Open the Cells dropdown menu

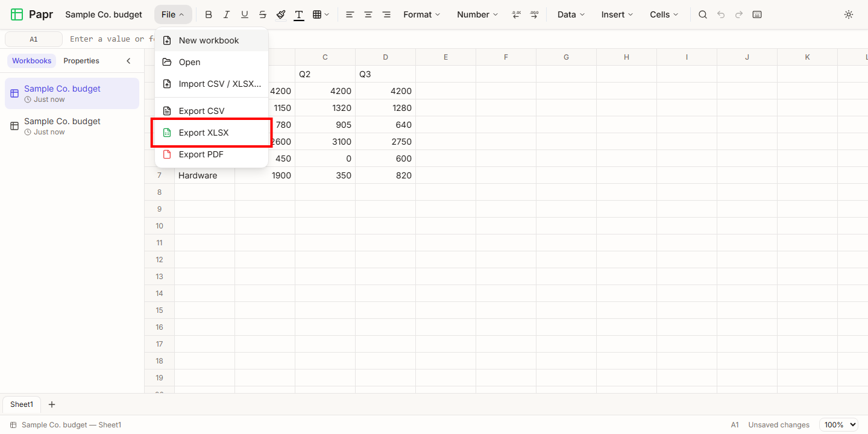664,14
